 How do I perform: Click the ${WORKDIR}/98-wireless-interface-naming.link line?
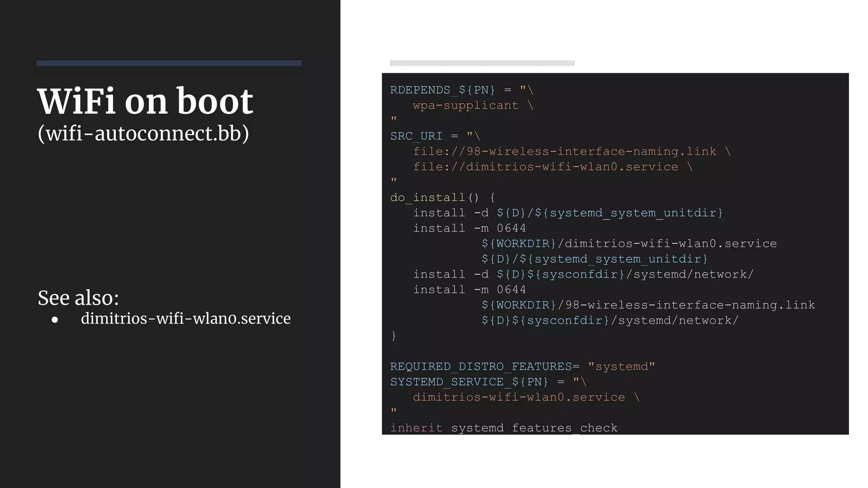(648, 305)
